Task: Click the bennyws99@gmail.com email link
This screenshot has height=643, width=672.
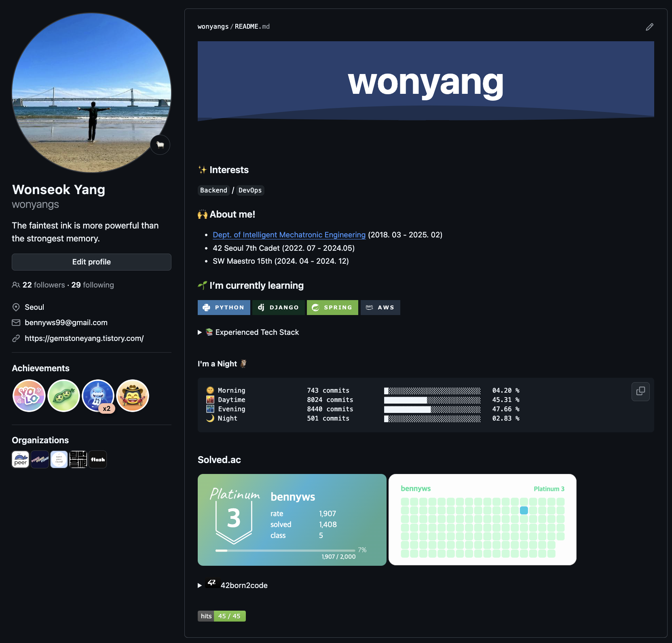Action: point(66,323)
